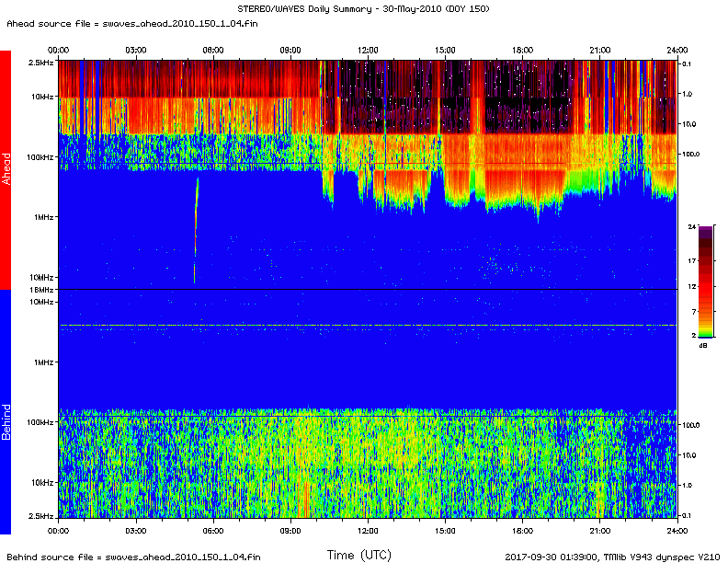Click the 1MHz label in Ahead panel
The image size is (728, 563).
point(43,217)
